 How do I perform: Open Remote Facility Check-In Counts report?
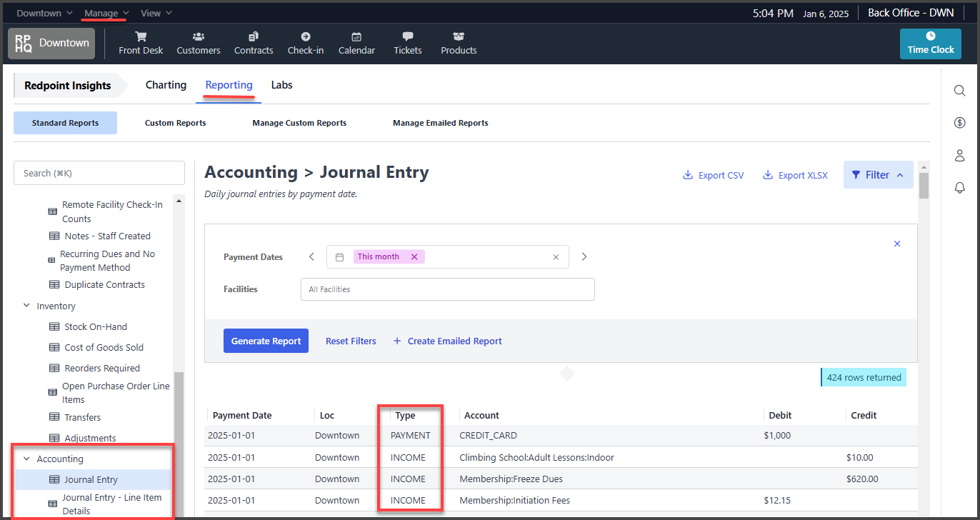(x=107, y=211)
